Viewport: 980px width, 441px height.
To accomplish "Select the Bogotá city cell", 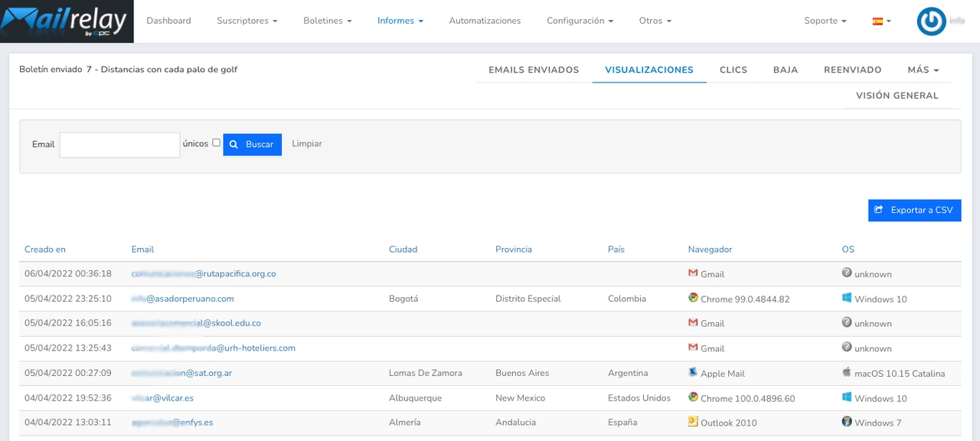I will click(403, 299).
